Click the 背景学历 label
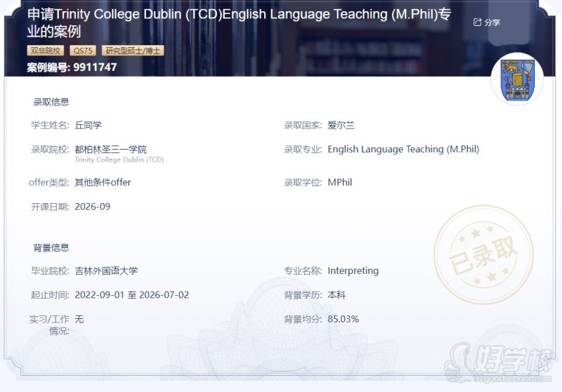This screenshot has width=562, height=392. pos(303,295)
